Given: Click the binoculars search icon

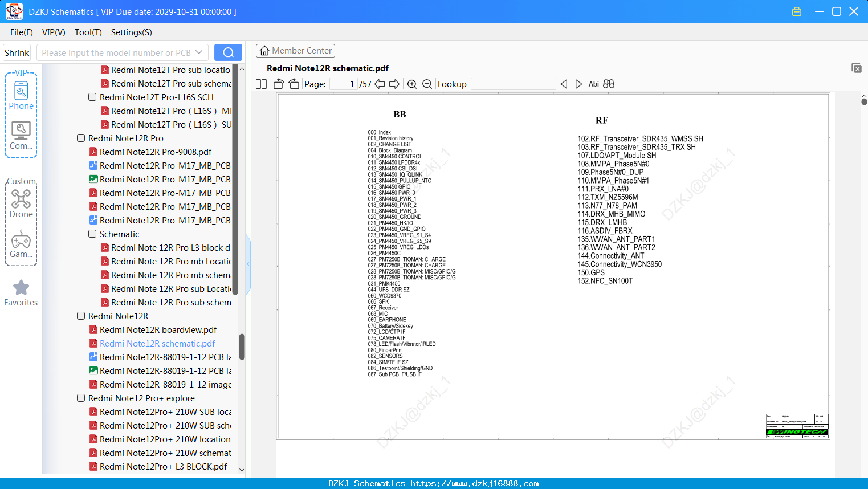Looking at the screenshot, I should (609, 84).
